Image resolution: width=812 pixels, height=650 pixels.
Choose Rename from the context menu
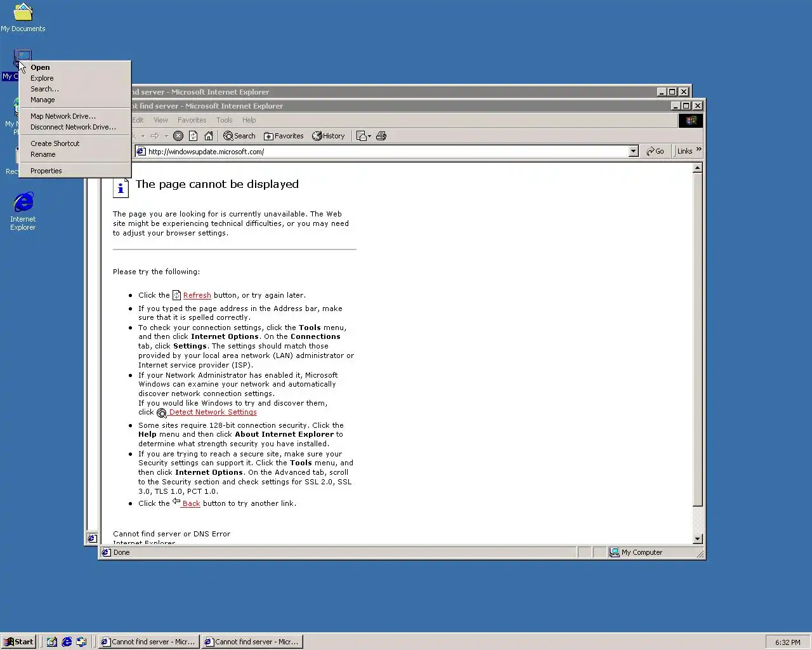pyautogui.click(x=75, y=154)
